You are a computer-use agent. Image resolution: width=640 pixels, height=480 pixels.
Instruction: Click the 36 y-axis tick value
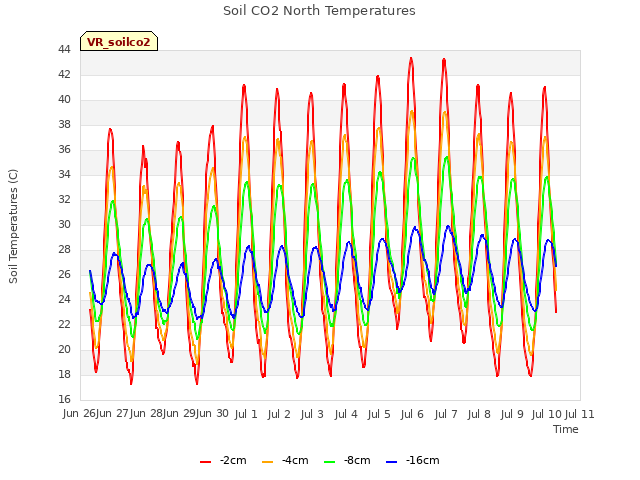pos(64,149)
